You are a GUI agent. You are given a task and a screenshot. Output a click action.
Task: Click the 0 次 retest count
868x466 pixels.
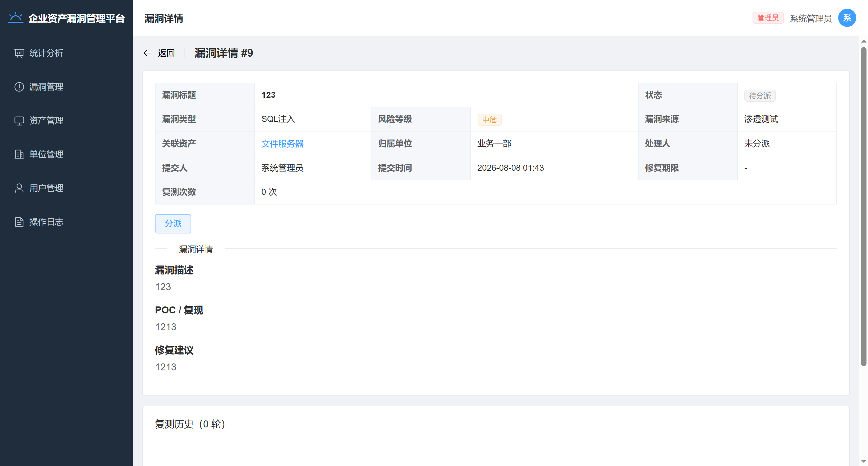pyautogui.click(x=269, y=192)
